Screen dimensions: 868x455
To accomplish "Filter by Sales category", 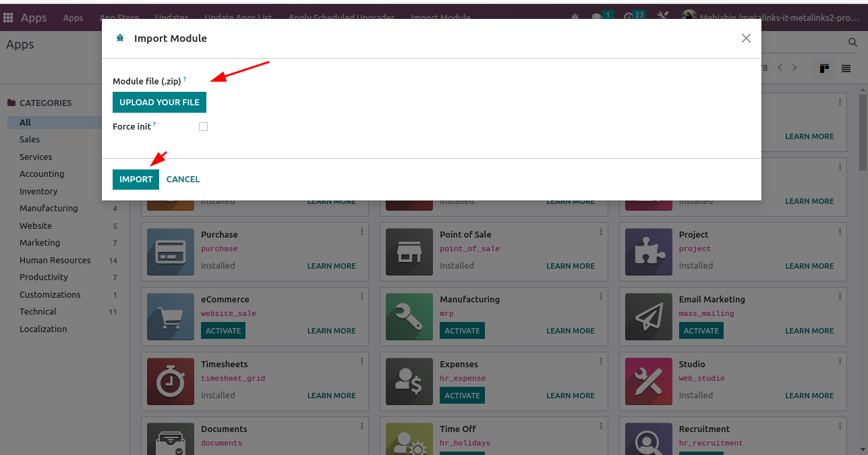I will pyautogui.click(x=30, y=139).
